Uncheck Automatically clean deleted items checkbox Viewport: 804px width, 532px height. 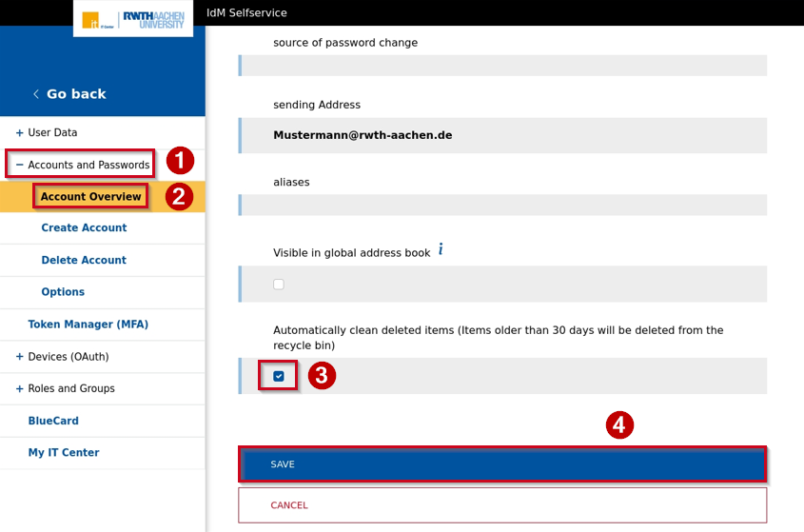[279, 377]
